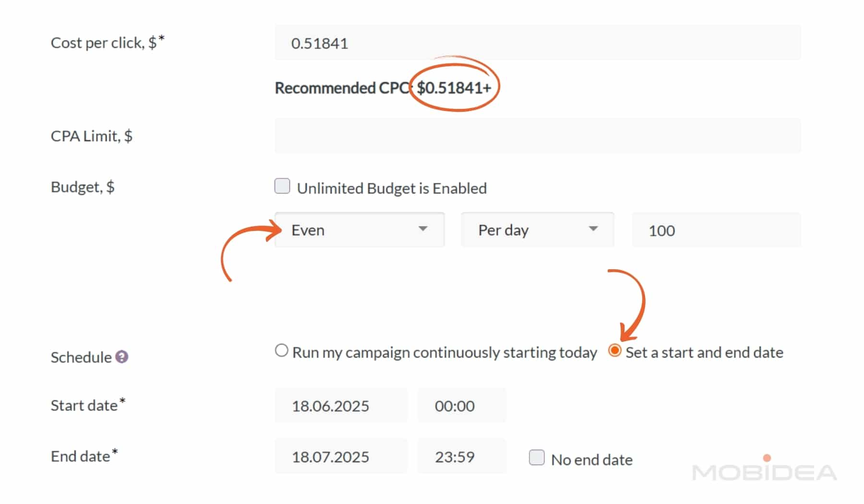Click the start time field 00:00
Viewport: 864px width, 504px height.
(x=461, y=406)
